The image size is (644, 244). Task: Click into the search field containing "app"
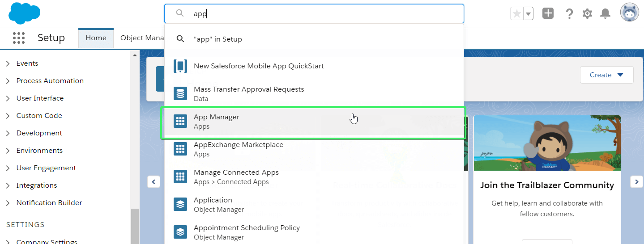tap(314, 13)
